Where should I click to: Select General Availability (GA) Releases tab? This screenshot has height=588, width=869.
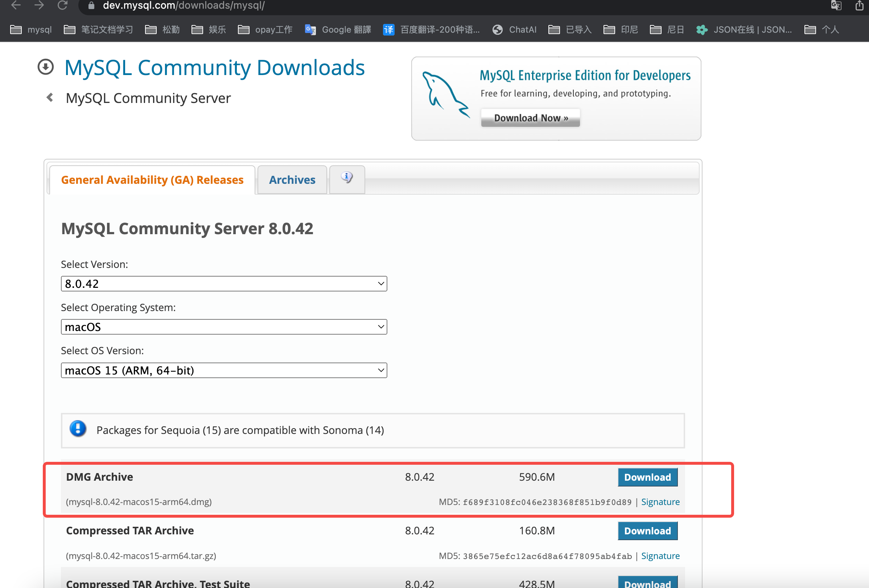(x=152, y=180)
